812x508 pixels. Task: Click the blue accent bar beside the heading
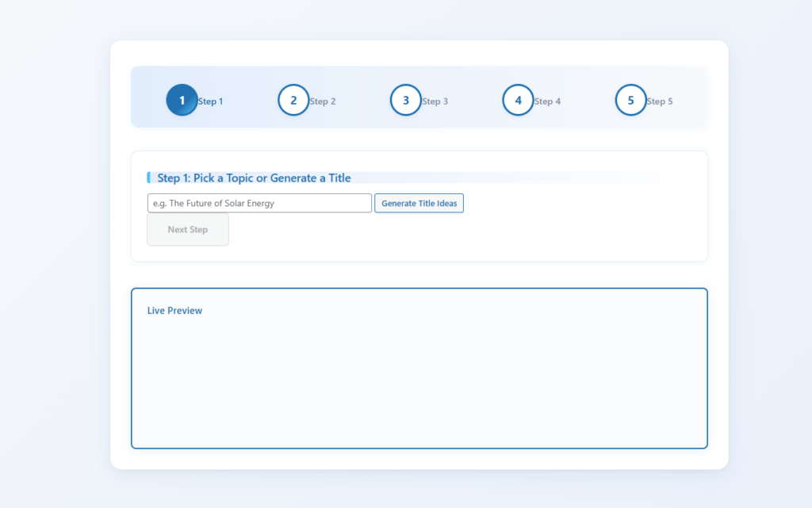click(x=149, y=178)
